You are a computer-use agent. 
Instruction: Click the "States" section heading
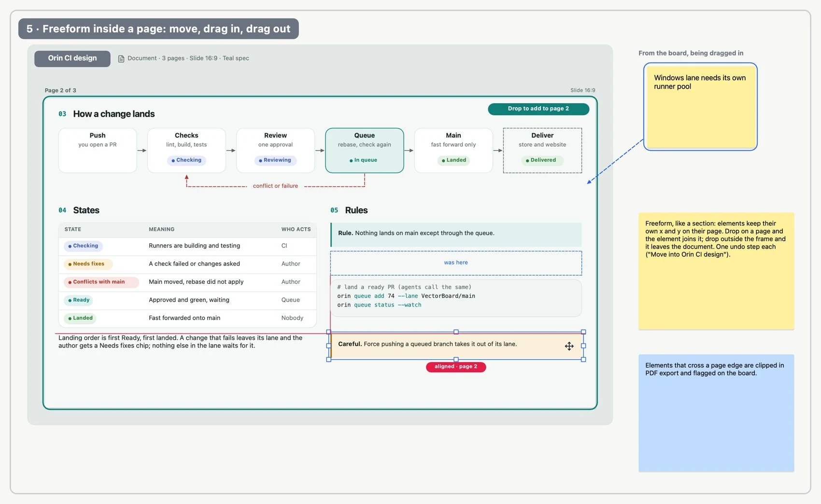tap(86, 210)
